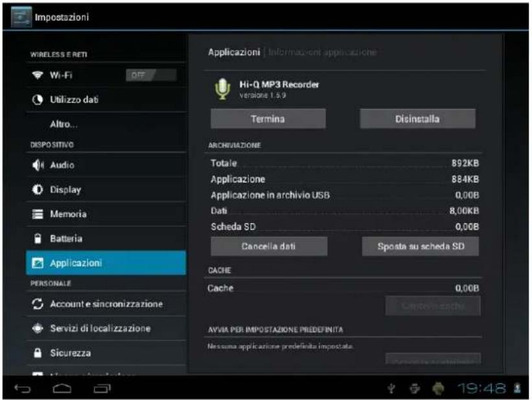Viewport: 532px width, 400px height.
Task: Select the highlighted Applicazioni entry
Action: [x=106, y=263]
